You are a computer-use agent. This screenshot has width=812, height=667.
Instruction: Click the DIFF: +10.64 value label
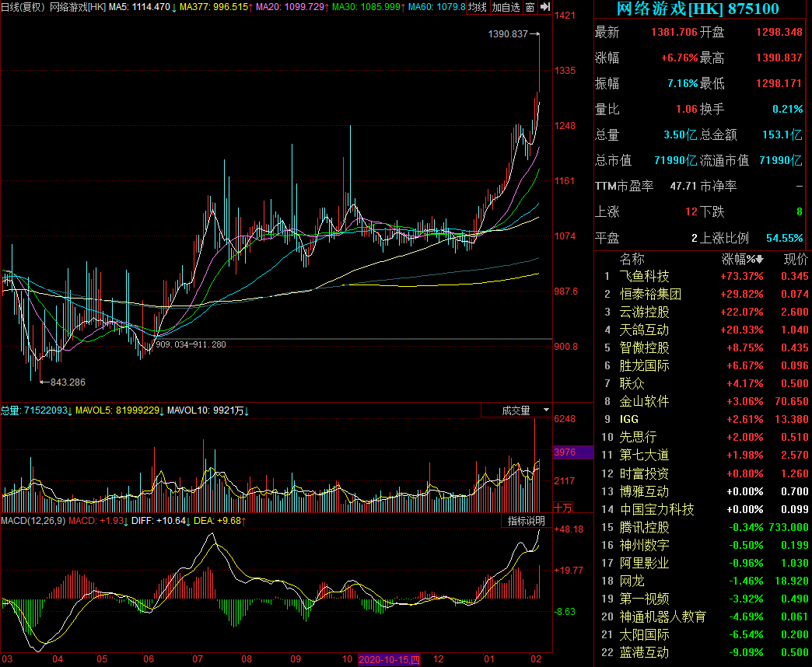pos(161,521)
